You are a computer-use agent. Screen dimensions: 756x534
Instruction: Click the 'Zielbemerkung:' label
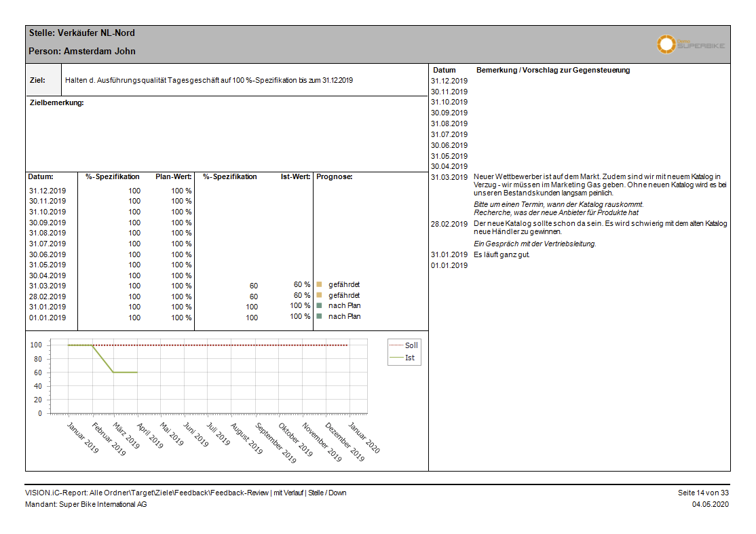click(x=57, y=102)
